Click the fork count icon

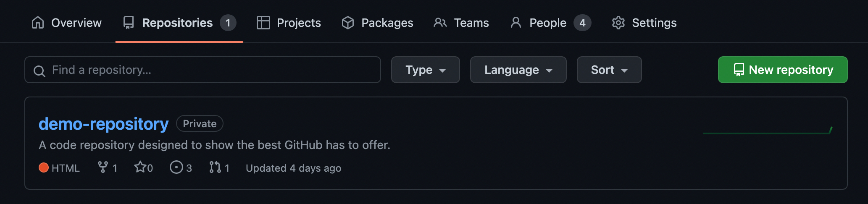coord(103,167)
